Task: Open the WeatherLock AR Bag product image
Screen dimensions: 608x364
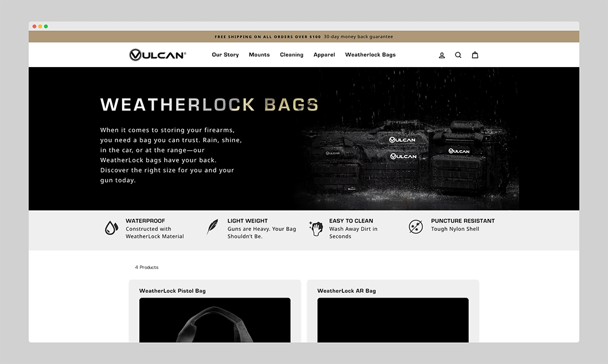Action: pos(393,320)
